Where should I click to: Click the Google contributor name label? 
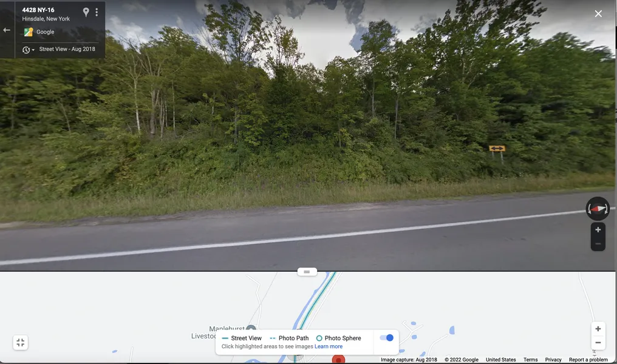coord(46,32)
